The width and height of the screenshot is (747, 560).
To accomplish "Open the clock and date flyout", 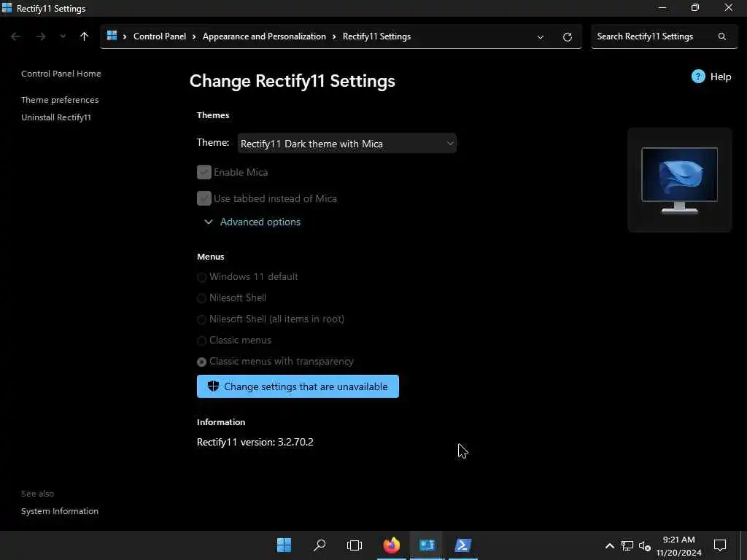I will click(x=679, y=545).
